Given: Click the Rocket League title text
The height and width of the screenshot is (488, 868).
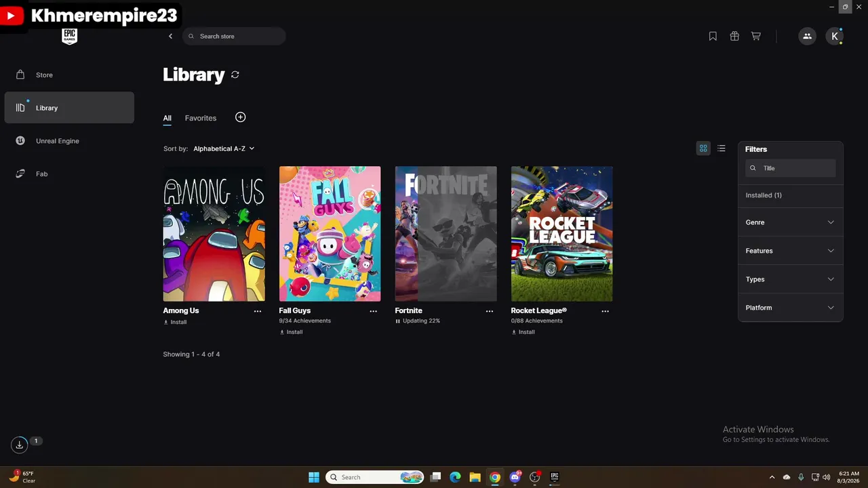Looking at the screenshot, I should click(539, 310).
